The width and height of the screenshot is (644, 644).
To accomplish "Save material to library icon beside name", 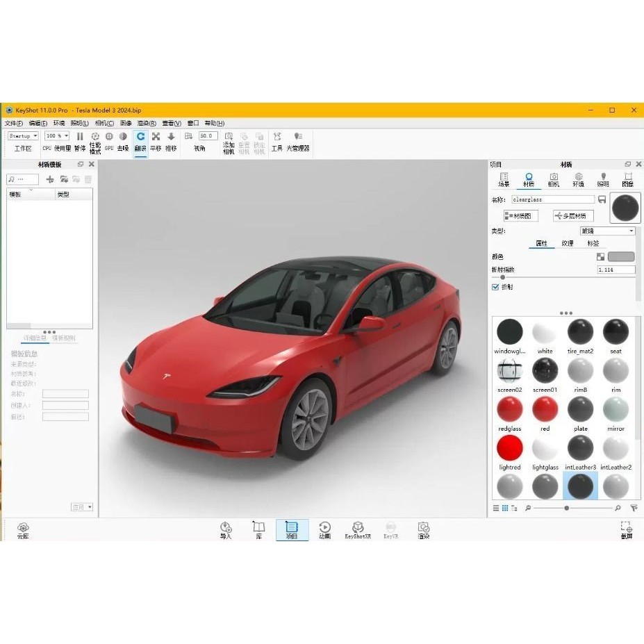I will coord(602,199).
